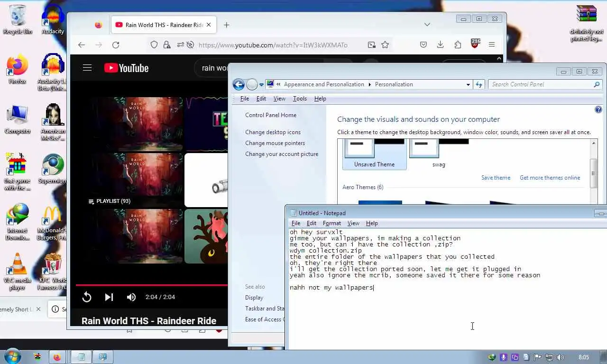Open the antlered creature suggested video thumbnail

(x=206, y=236)
